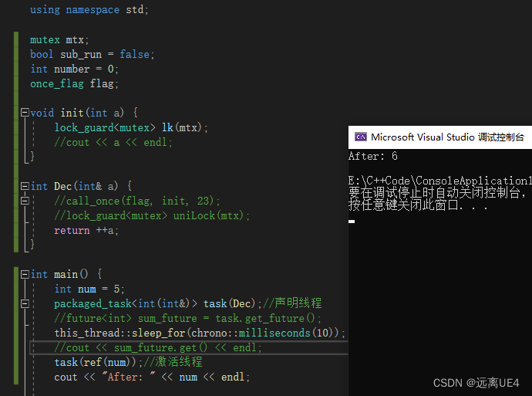Image resolution: width=532 pixels, height=396 pixels.
Task: Collapse the commented block inside Dec
Action: (x=25, y=201)
